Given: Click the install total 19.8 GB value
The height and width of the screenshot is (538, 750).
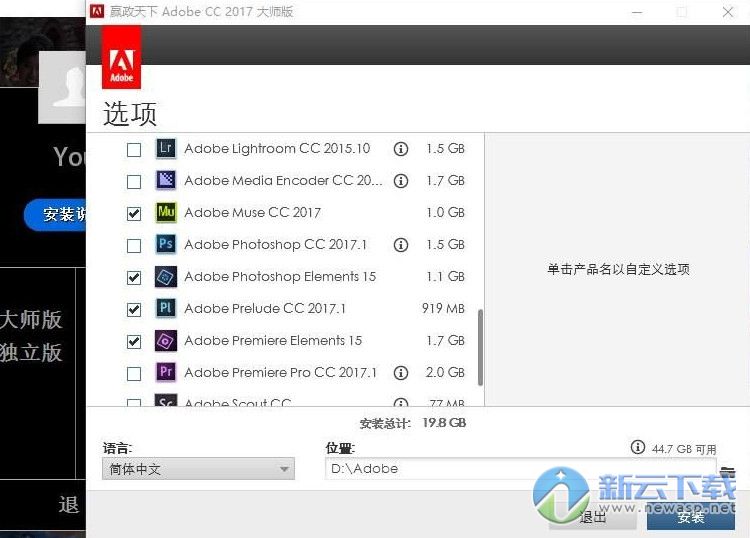Looking at the screenshot, I should pyautogui.click(x=444, y=423).
